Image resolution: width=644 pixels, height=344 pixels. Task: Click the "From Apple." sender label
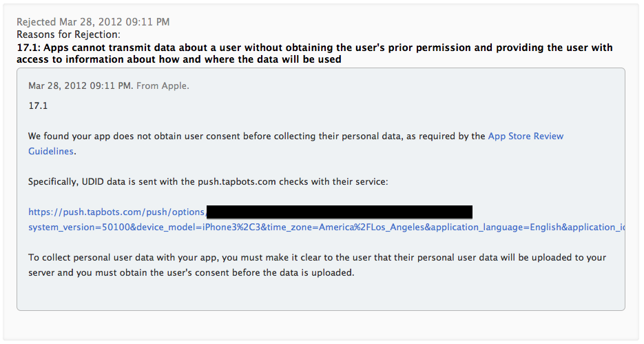[x=163, y=85]
